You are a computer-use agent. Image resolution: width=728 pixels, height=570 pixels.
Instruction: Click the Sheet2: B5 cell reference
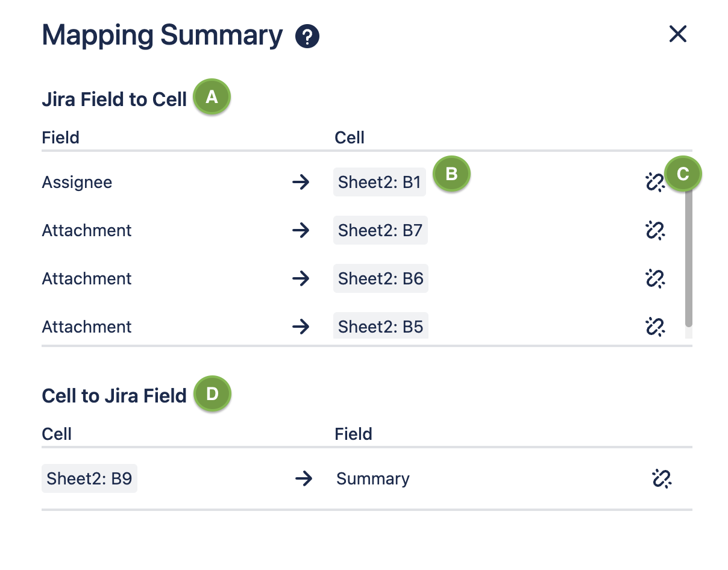380,326
